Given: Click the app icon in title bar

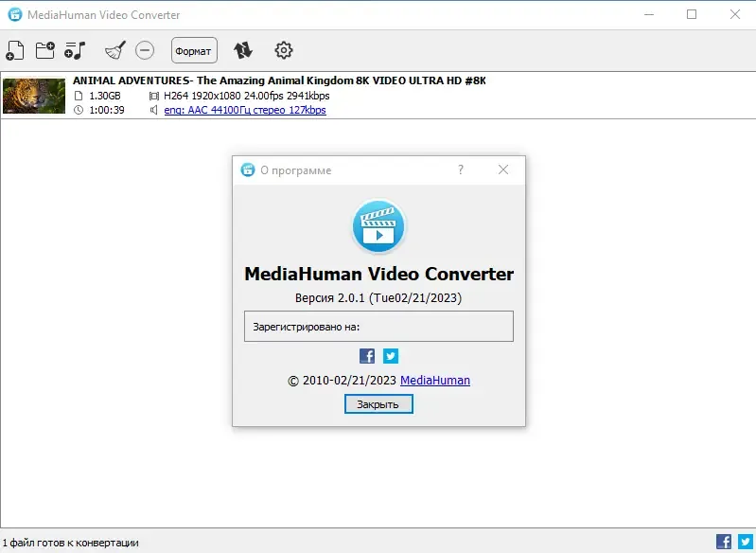Looking at the screenshot, I should click(15, 14).
